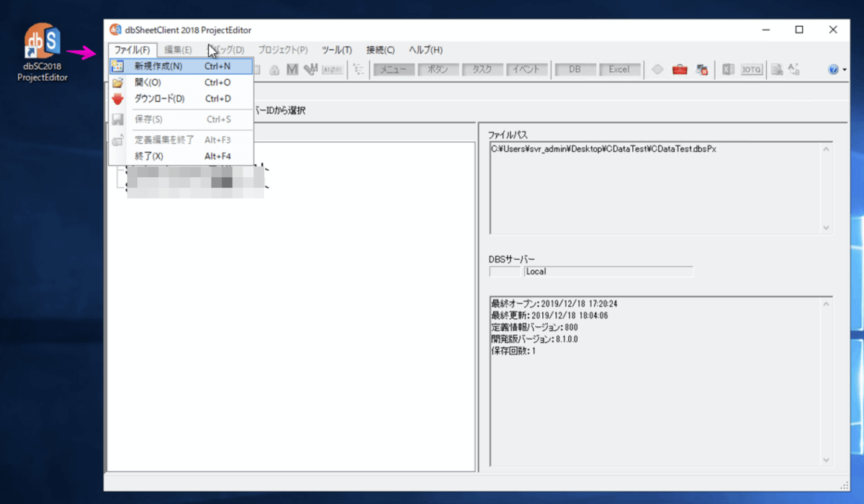Click the A-to-B conversion toolbar icon
The width and height of the screenshot is (864, 504).
point(794,70)
